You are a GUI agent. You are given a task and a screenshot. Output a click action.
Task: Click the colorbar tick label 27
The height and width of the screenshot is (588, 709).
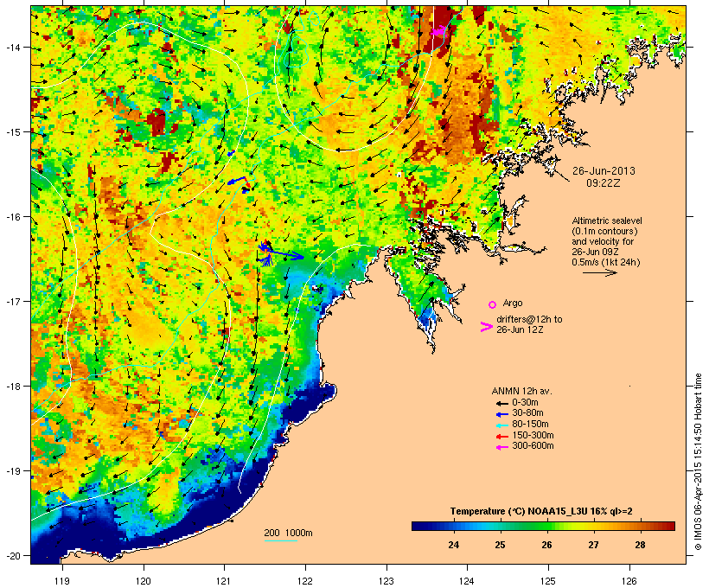point(593,545)
